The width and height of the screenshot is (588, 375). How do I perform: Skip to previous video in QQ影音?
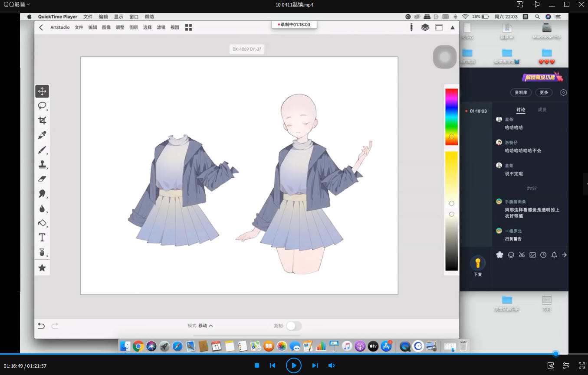pyautogui.click(x=273, y=365)
